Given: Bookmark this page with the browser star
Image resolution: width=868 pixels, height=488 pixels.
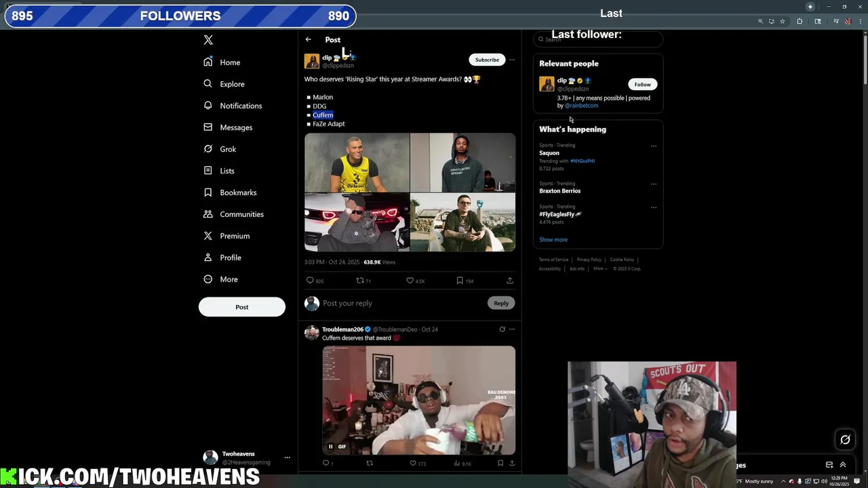Looking at the screenshot, I should (783, 21).
